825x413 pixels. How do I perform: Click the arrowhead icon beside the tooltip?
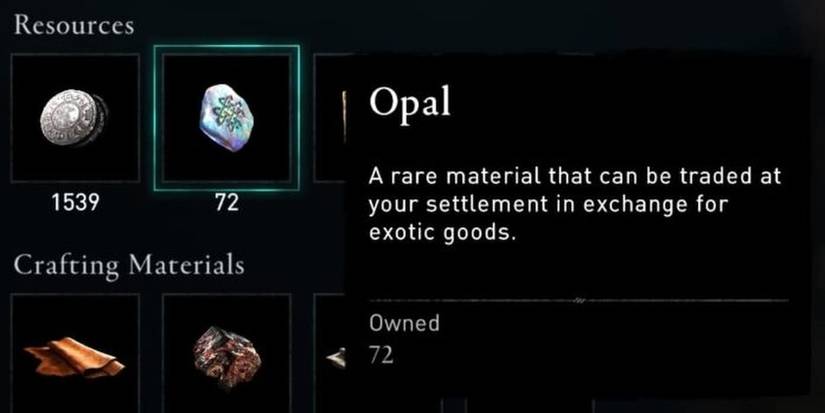tap(336, 357)
